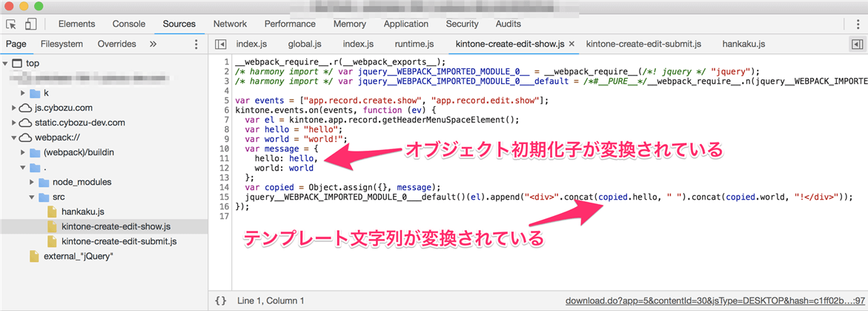
Task: Open the Application panel tab
Action: coord(405,24)
